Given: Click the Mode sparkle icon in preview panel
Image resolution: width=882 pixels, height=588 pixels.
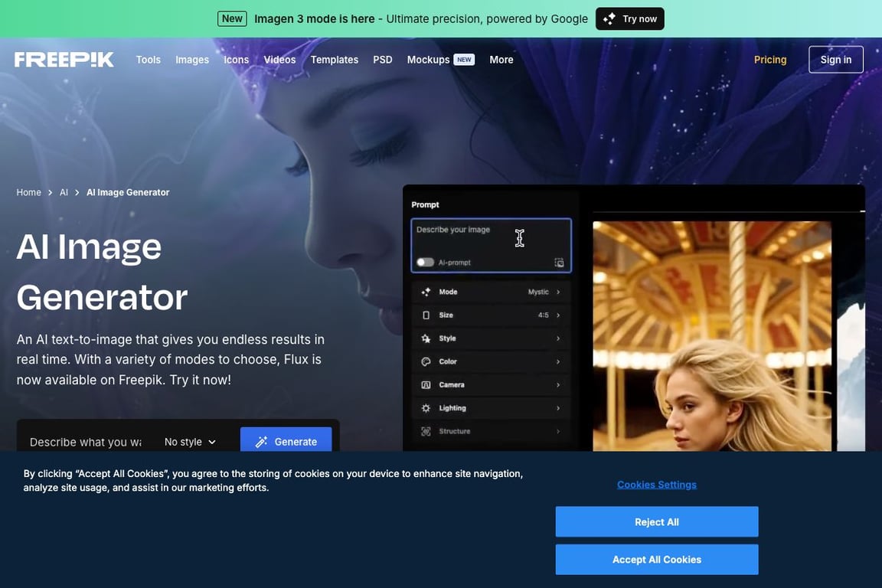Looking at the screenshot, I should pos(426,292).
